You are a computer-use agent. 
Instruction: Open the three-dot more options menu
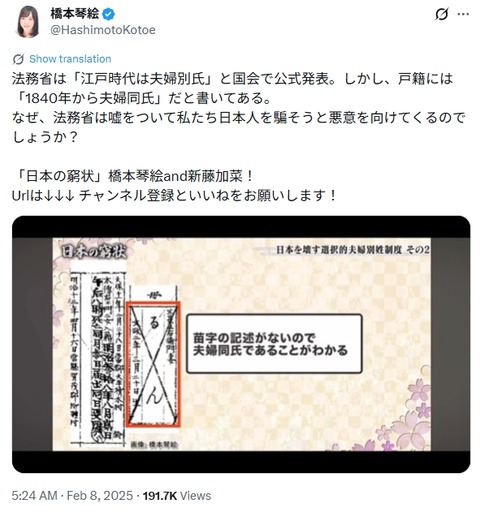coord(463,14)
